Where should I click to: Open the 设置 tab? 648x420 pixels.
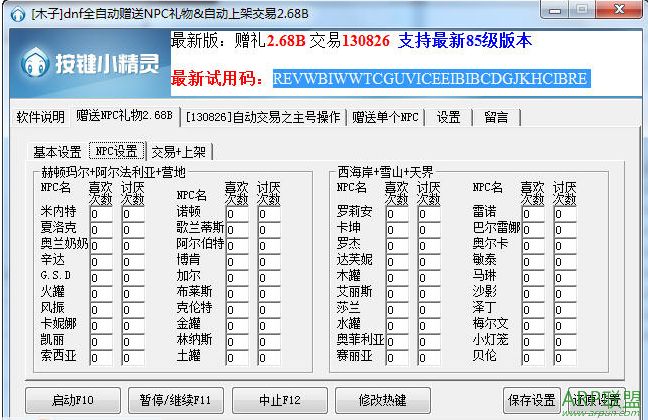(448, 117)
